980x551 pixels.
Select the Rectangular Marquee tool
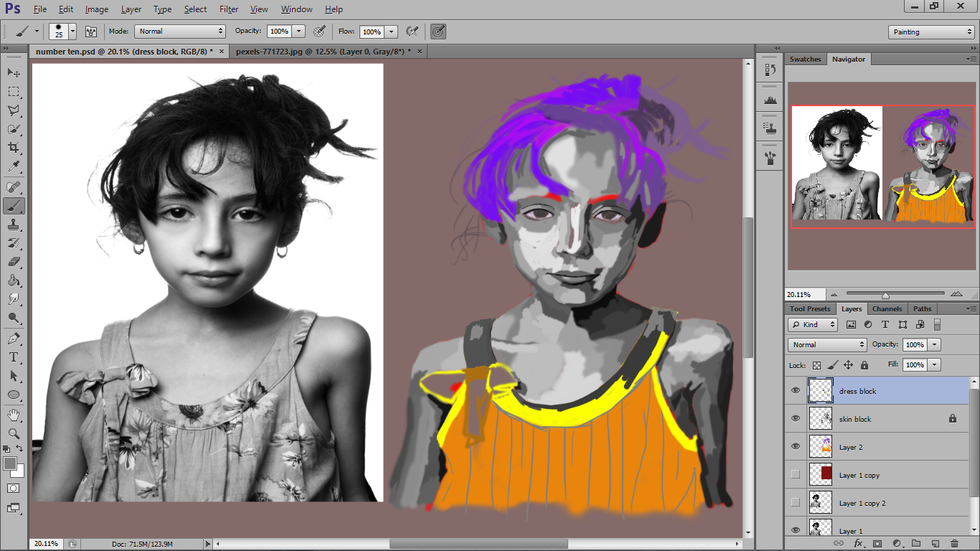pyautogui.click(x=14, y=91)
